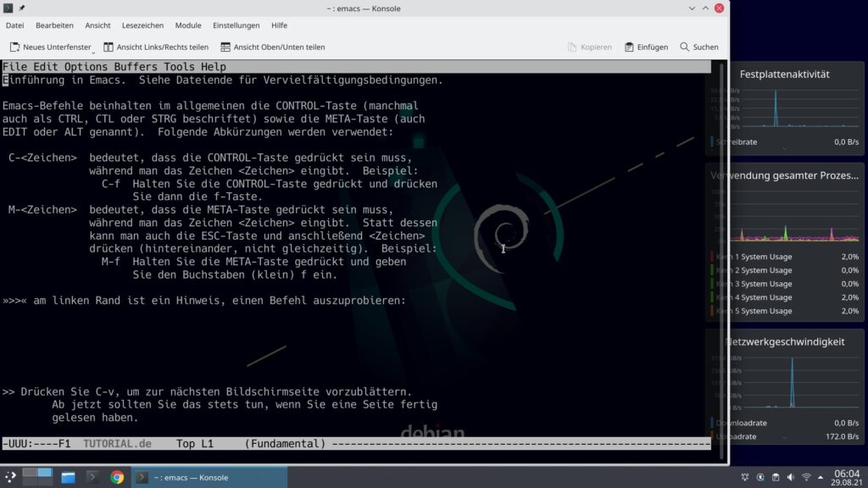Click the Uploadrate value 172.0 B/s
The width and height of the screenshot is (868, 488).
(842, 436)
